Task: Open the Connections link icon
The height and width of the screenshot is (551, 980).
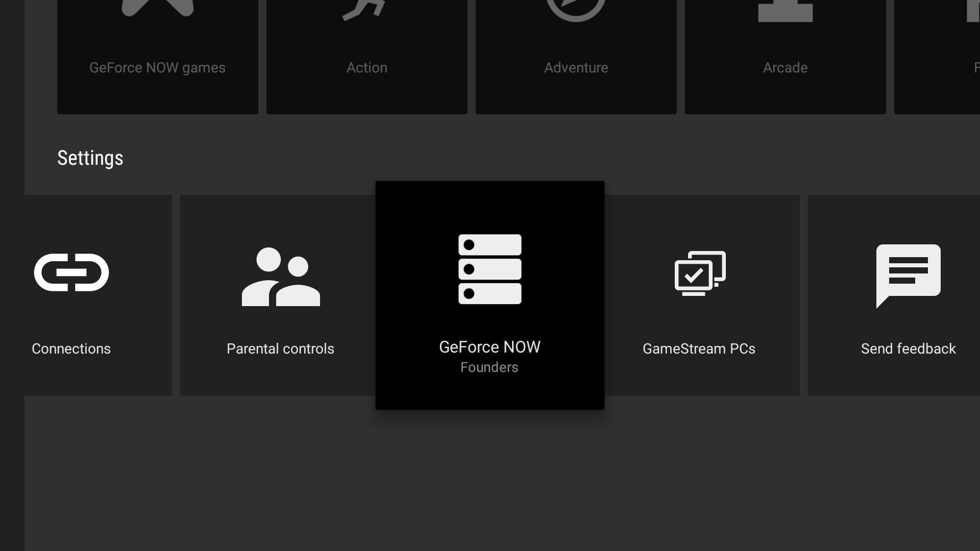Action: pyautogui.click(x=71, y=272)
